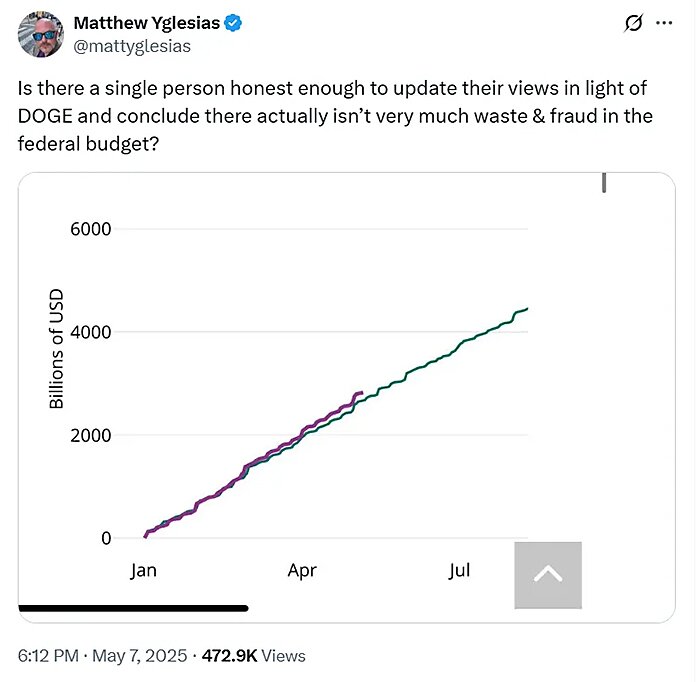Select the "Jan" x-axis label
Viewport: 700px width, 682px height.
[x=143, y=571]
